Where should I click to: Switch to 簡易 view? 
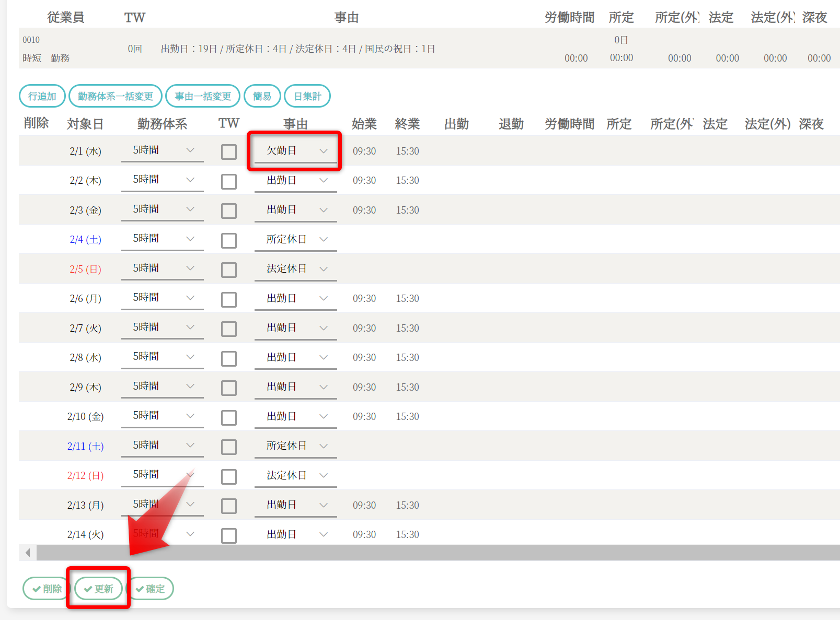pyautogui.click(x=262, y=96)
